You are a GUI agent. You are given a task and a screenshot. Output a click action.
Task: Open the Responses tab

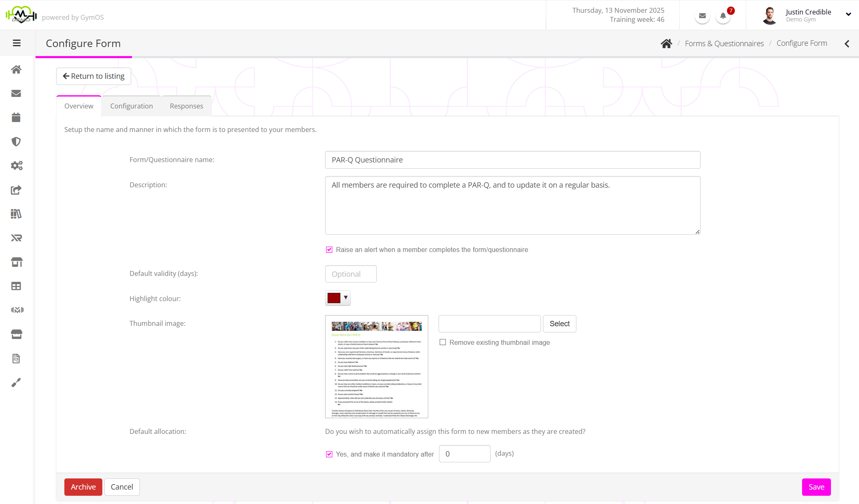[x=186, y=106]
